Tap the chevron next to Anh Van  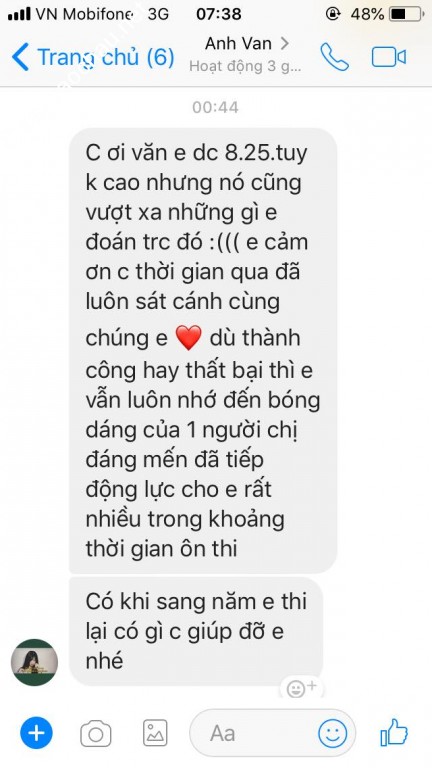pyautogui.click(x=284, y=44)
